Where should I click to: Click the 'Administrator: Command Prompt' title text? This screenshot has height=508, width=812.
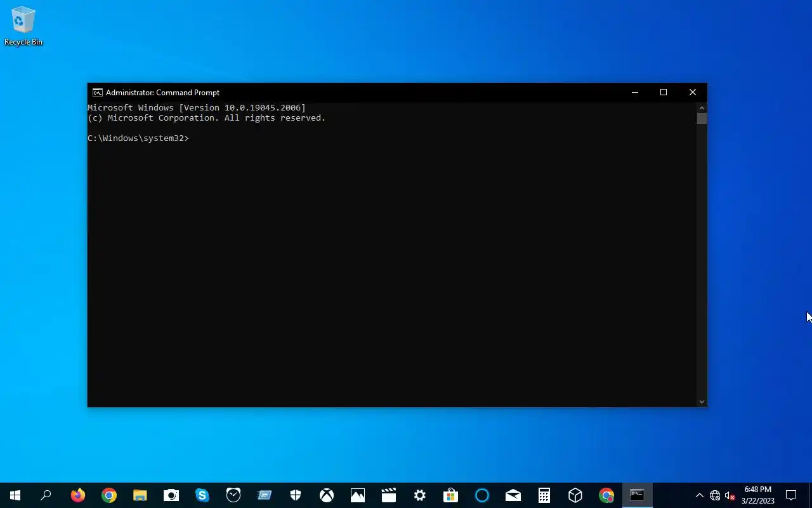pyautogui.click(x=162, y=93)
